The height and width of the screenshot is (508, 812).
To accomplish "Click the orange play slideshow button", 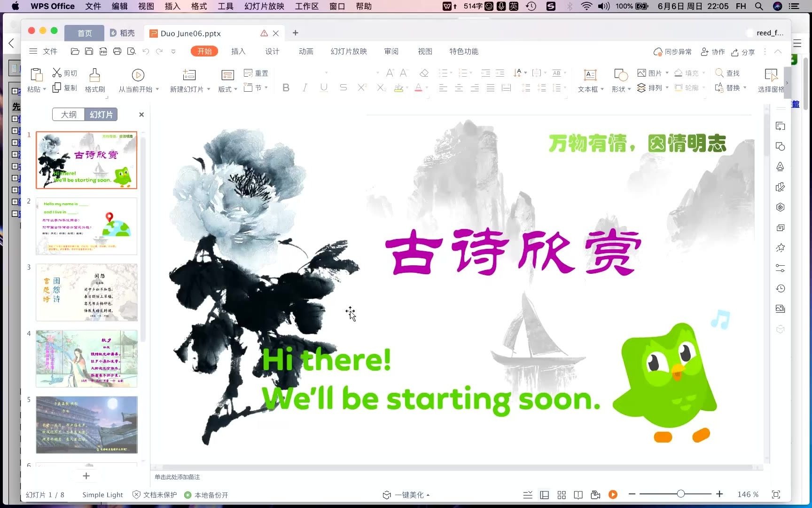I will (x=613, y=494).
